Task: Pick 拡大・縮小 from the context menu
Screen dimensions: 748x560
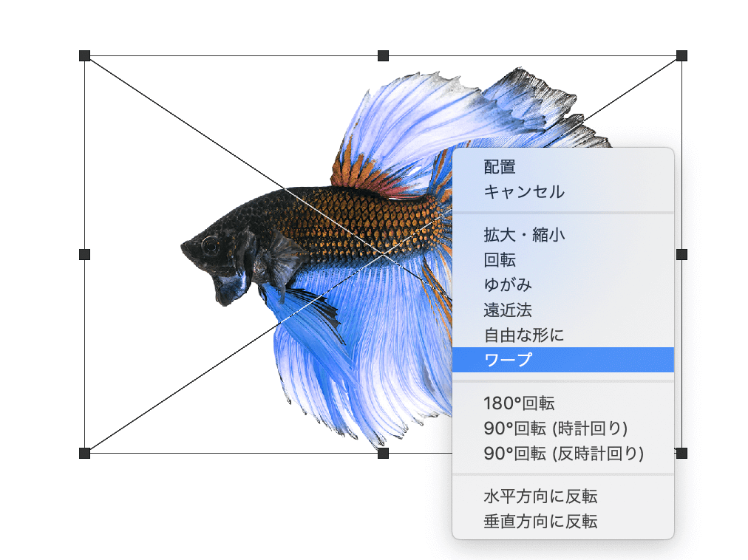Action: point(563,235)
